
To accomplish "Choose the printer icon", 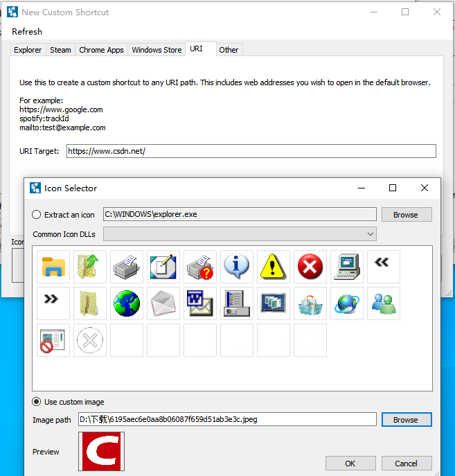I will [x=127, y=267].
